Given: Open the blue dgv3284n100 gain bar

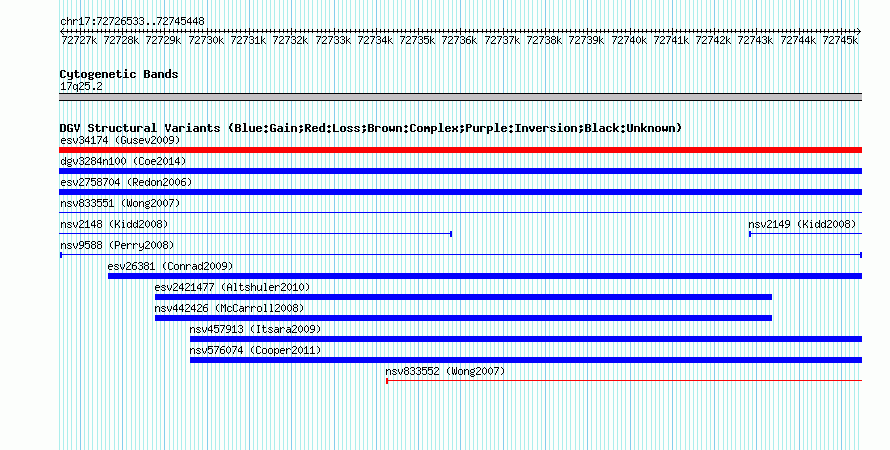Looking at the screenshot, I should (x=460, y=171).
